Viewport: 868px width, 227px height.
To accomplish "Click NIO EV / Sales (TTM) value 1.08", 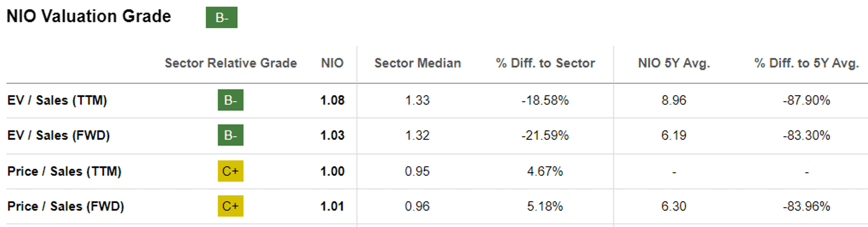I will coord(332,100).
